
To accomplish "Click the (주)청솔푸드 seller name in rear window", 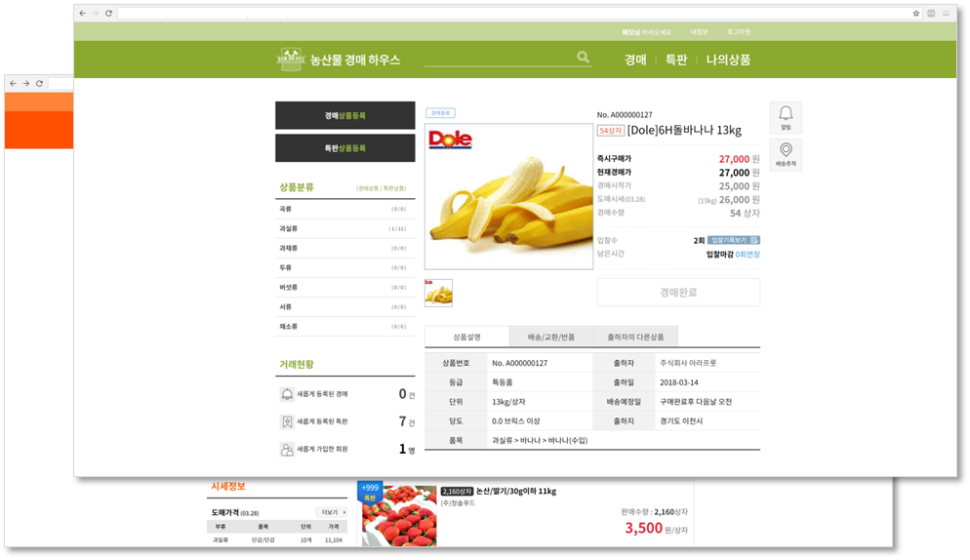I will (x=458, y=503).
